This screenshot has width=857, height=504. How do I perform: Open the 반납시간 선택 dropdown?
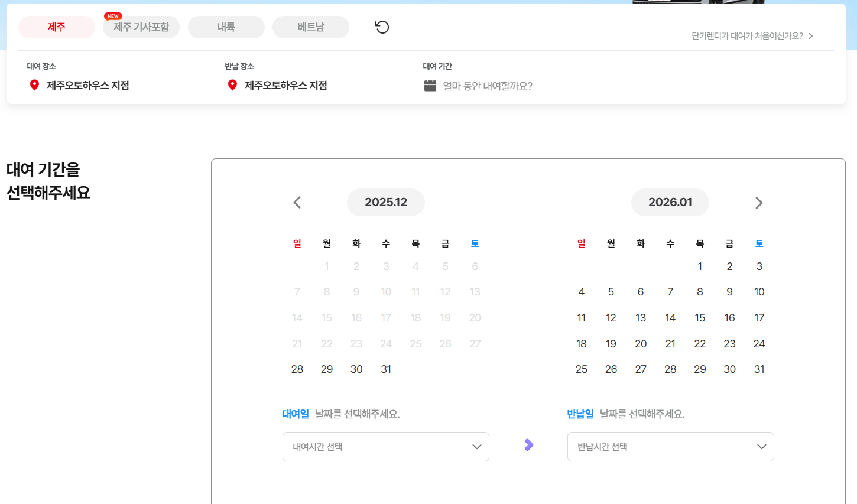(x=670, y=446)
